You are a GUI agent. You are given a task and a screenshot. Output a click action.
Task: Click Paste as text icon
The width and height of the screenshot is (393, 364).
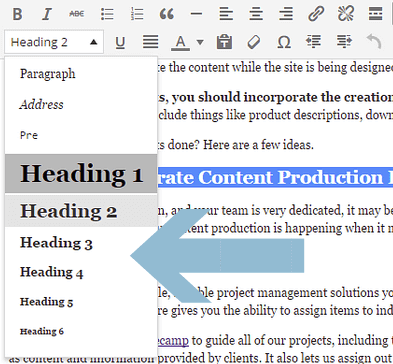point(224,42)
